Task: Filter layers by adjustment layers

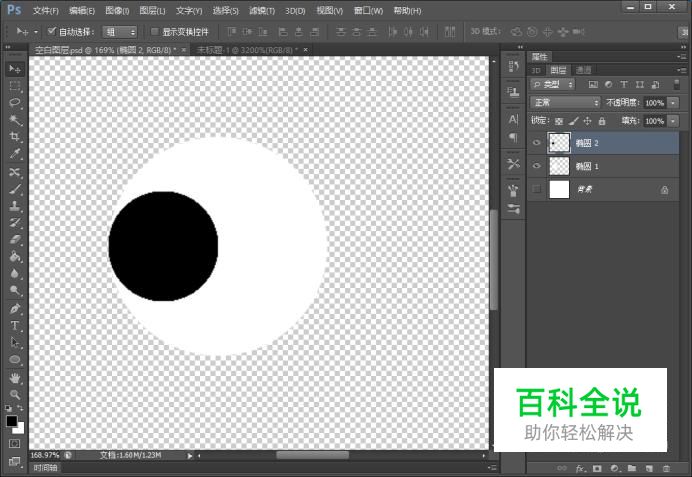Action: [609, 84]
